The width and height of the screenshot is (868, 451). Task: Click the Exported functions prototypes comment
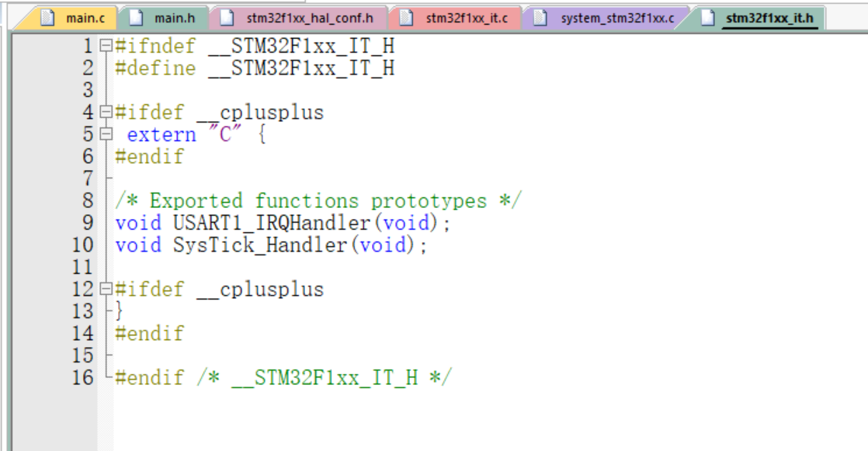point(318,200)
